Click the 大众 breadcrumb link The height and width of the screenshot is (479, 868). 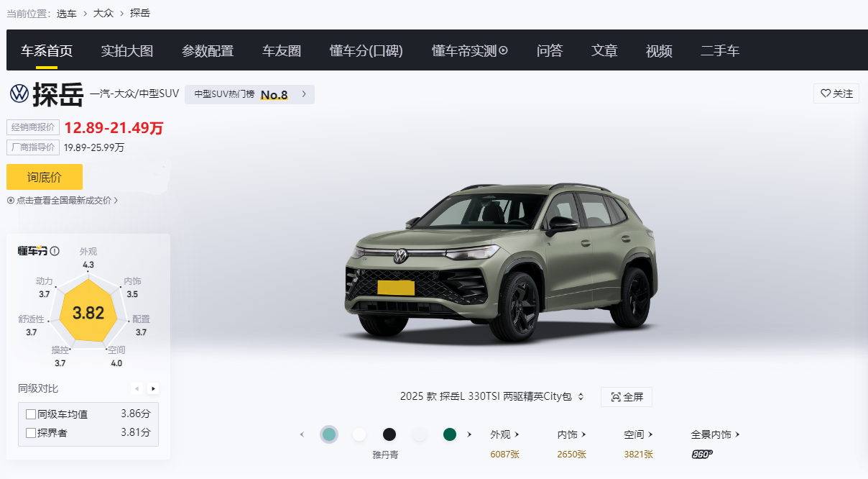click(x=103, y=13)
